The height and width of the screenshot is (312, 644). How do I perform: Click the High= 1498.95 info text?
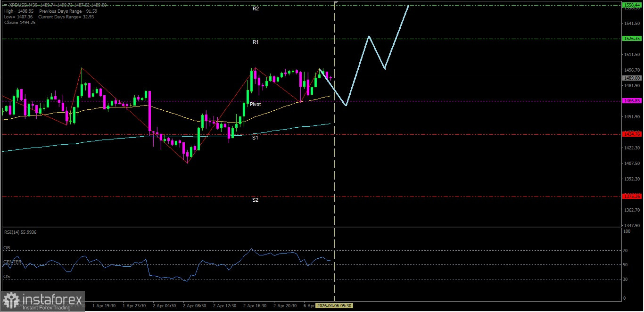pos(19,11)
